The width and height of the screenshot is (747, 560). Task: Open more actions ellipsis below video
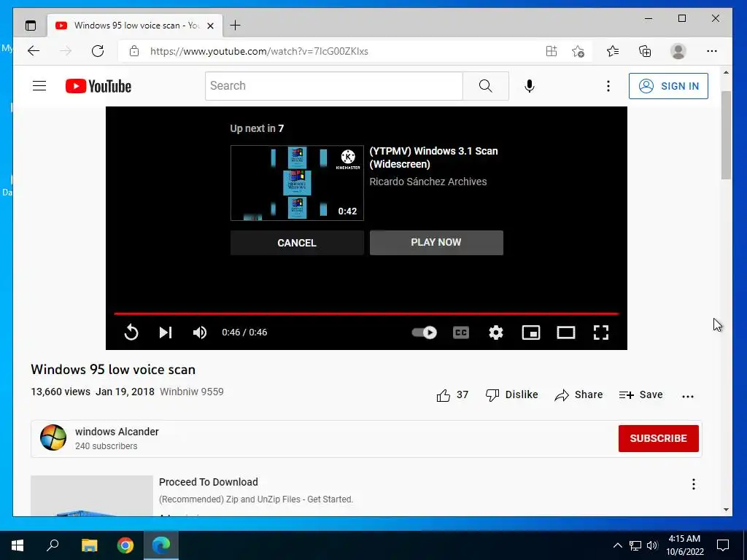(x=687, y=396)
